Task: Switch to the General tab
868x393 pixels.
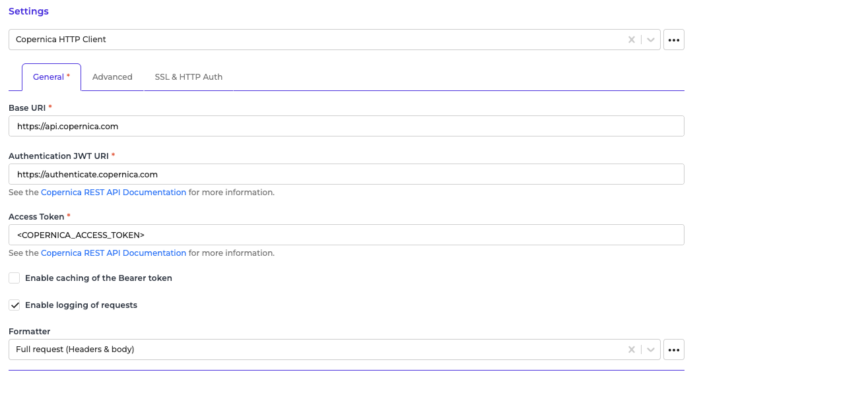Action: tap(51, 77)
